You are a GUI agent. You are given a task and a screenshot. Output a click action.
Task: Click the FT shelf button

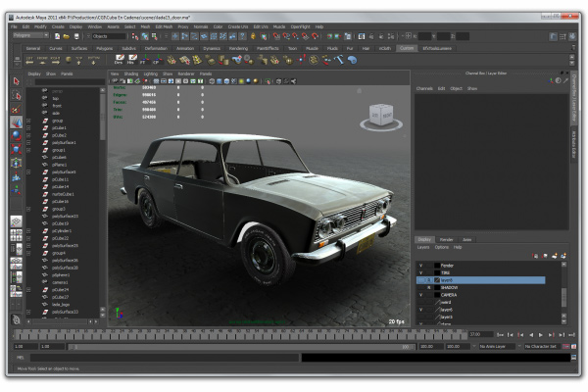coord(144,59)
